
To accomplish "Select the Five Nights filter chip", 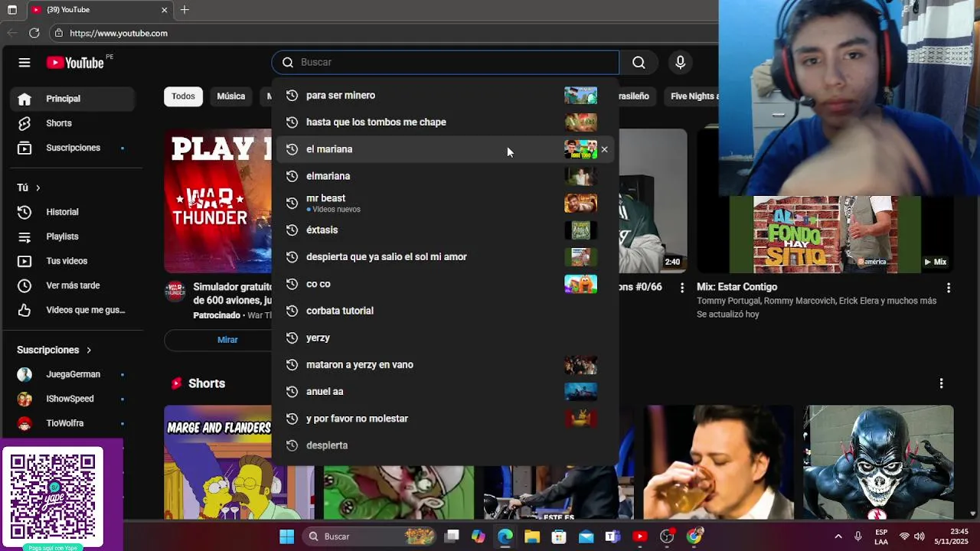I will (x=691, y=96).
